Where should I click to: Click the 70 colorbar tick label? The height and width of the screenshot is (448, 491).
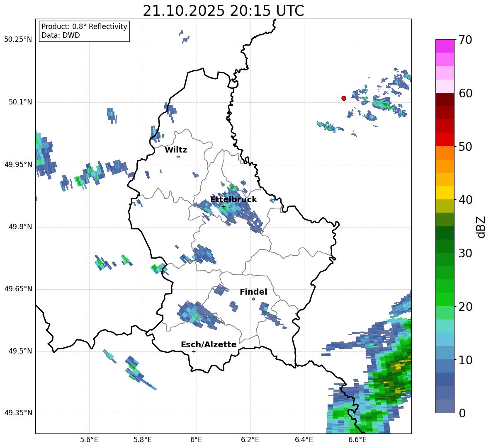[465, 40]
